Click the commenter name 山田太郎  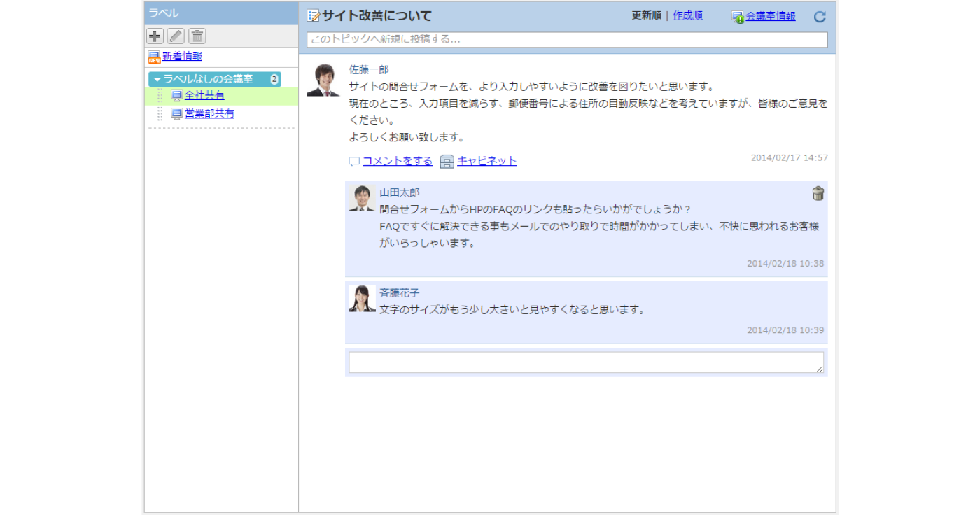click(400, 192)
